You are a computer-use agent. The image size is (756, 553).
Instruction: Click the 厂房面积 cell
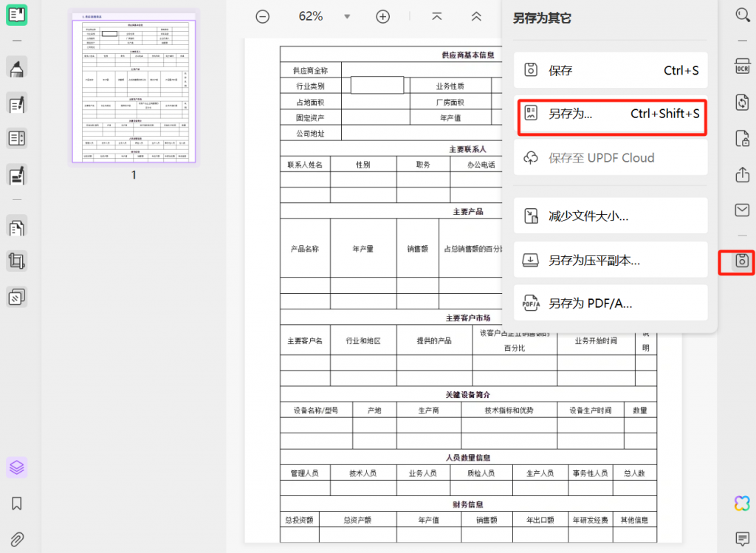(x=450, y=102)
